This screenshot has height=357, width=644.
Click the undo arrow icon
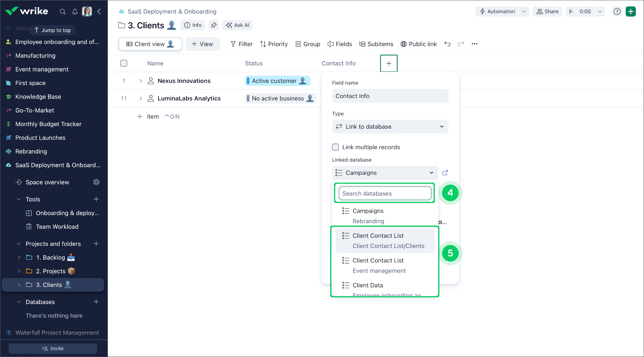point(447,44)
